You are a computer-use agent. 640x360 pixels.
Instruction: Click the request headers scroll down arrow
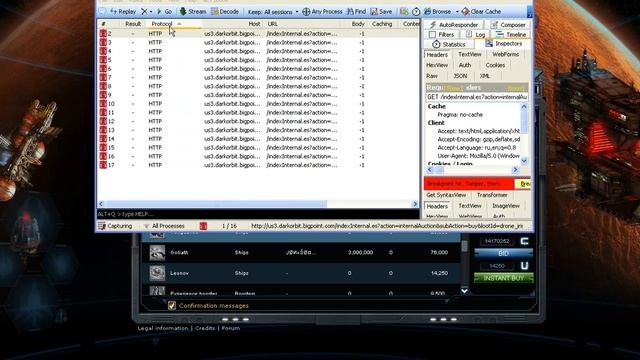tap(524, 161)
